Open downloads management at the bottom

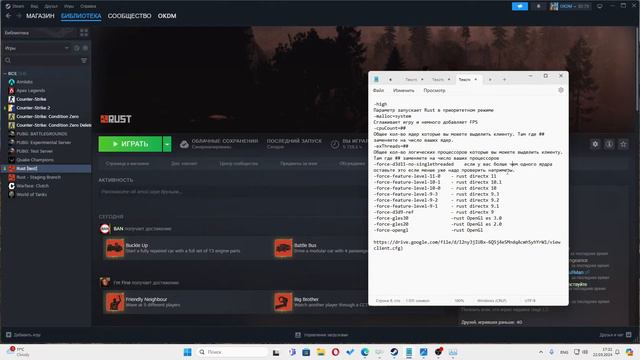pyautogui.click(x=322, y=335)
